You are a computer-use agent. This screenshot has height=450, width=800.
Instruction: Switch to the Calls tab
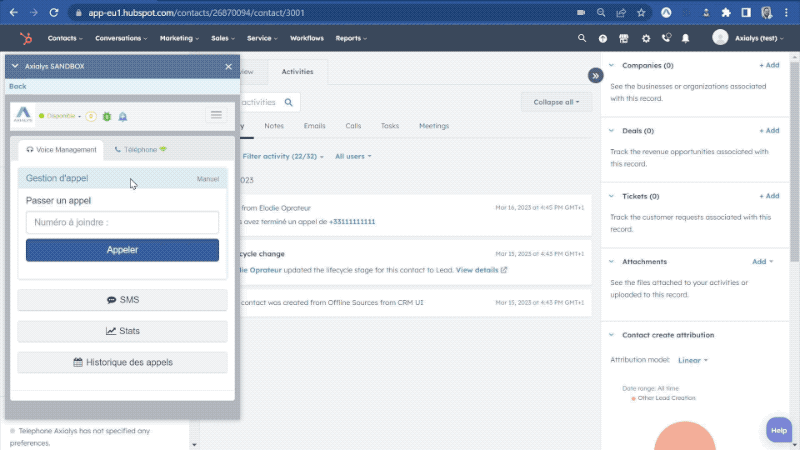coord(353,126)
